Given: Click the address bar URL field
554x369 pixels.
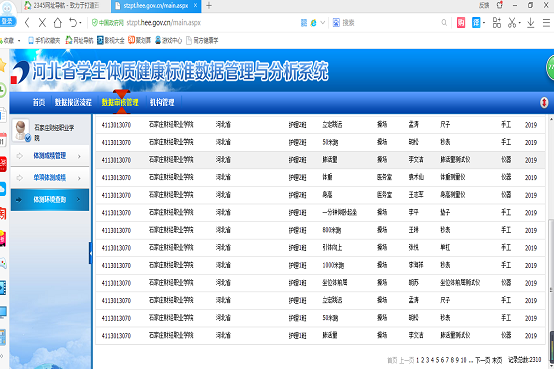Looking at the screenshot, I should [x=164, y=23].
